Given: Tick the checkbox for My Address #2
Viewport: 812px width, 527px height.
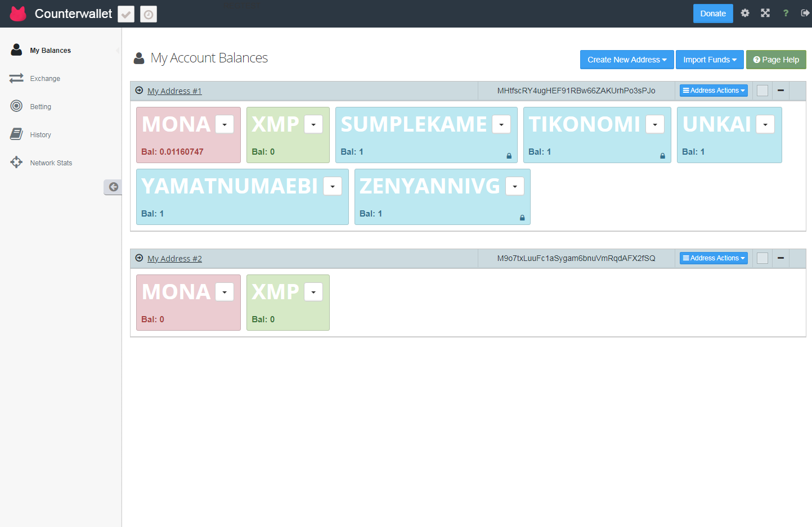Looking at the screenshot, I should click(x=762, y=258).
